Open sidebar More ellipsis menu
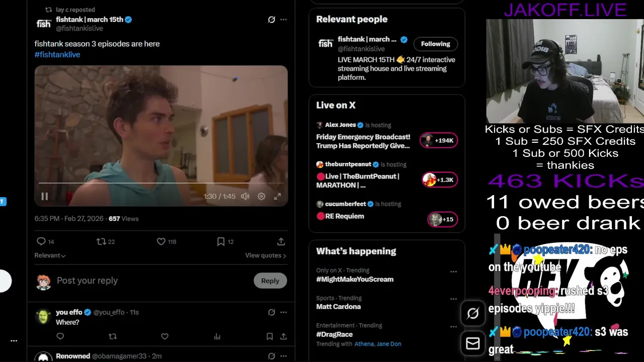 (14, 341)
